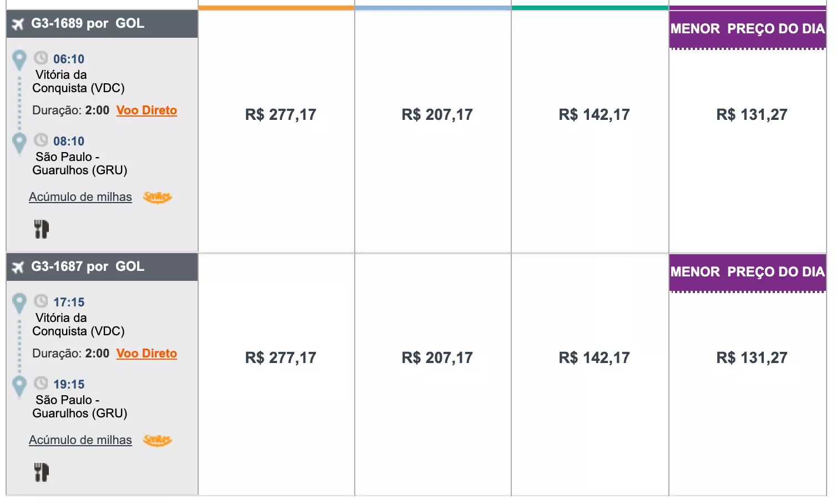Click the meal icon for flight G3-1687
The height and width of the screenshot is (504, 836).
42,472
